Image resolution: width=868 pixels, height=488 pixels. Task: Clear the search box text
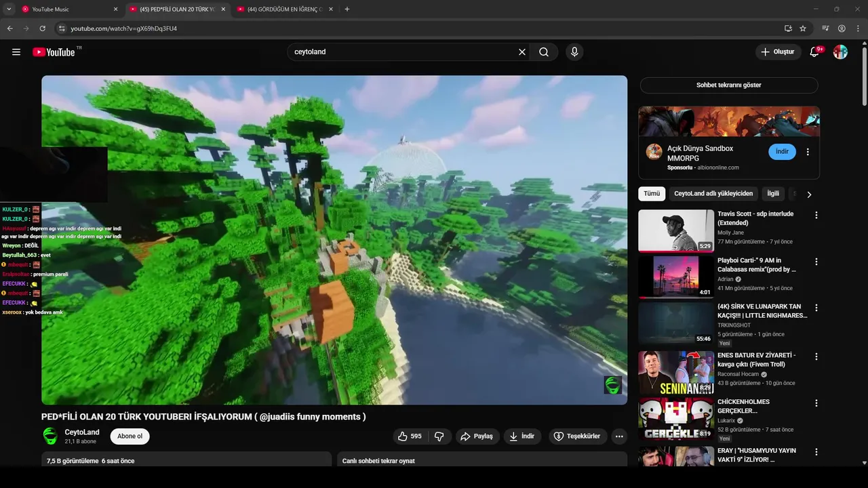[x=522, y=52]
